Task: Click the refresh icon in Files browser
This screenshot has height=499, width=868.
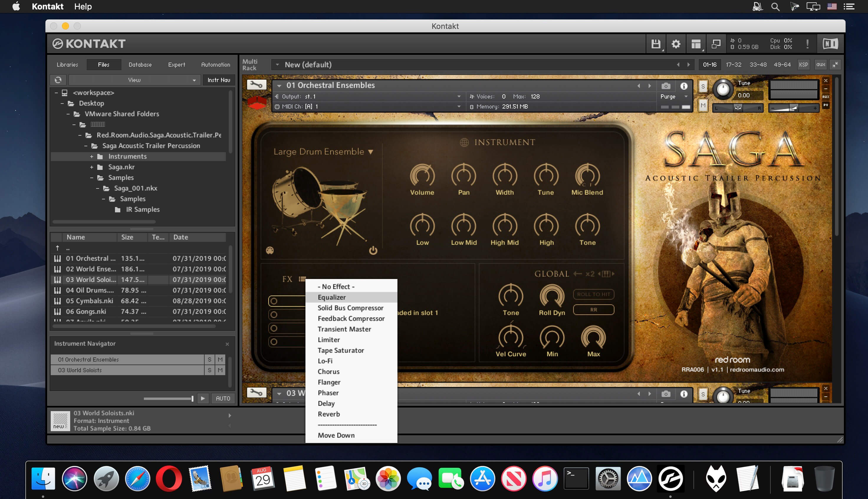Action: tap(58, 80)
